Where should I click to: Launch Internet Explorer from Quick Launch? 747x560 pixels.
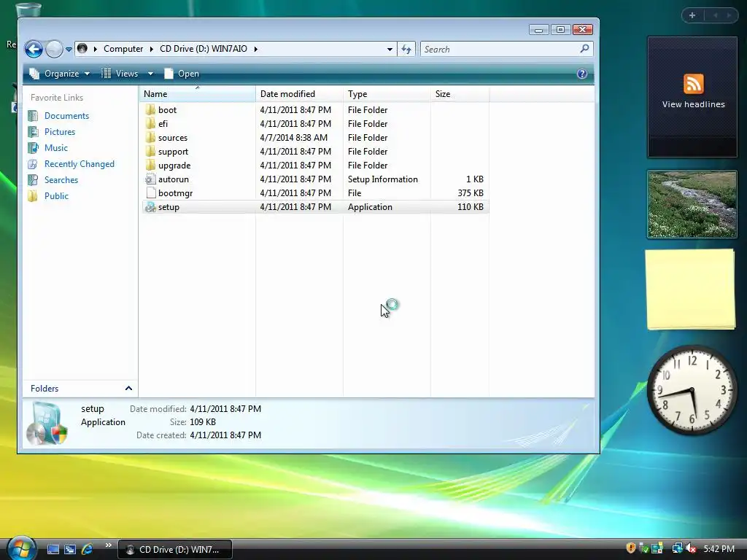pos(88,550)
